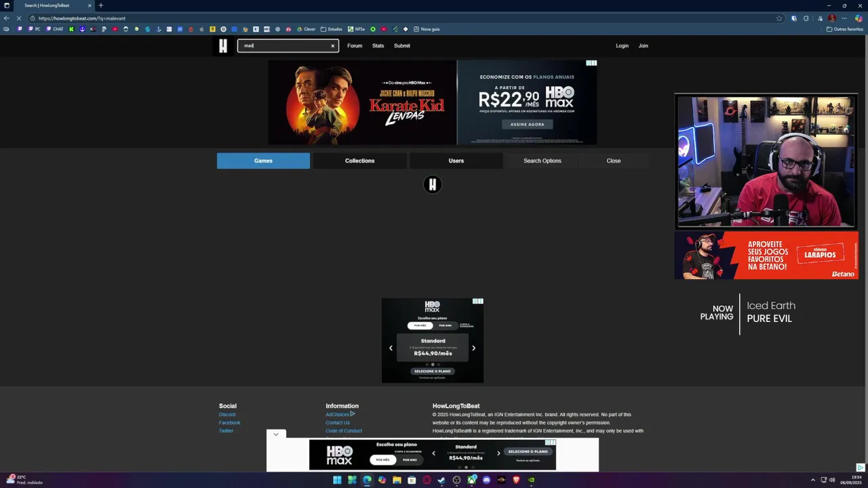The image size is (868, 488).
Task: Open browser settings three-dots menu
Action: pos(844,18)
